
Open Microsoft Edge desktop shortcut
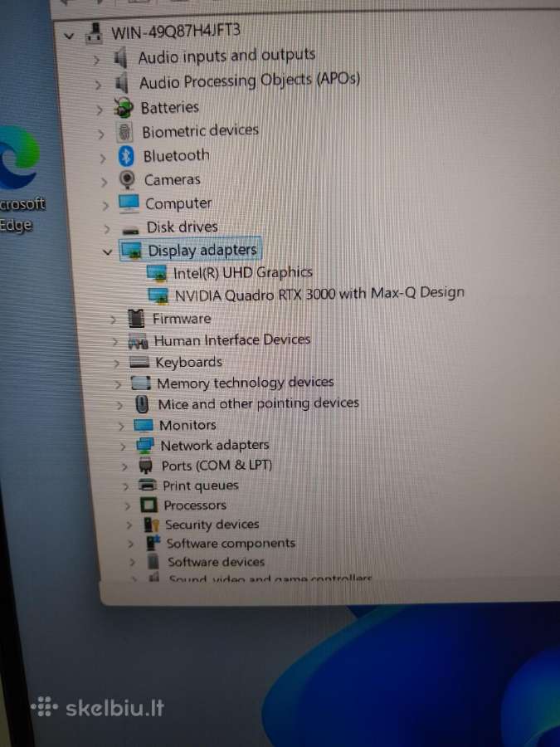19,178
